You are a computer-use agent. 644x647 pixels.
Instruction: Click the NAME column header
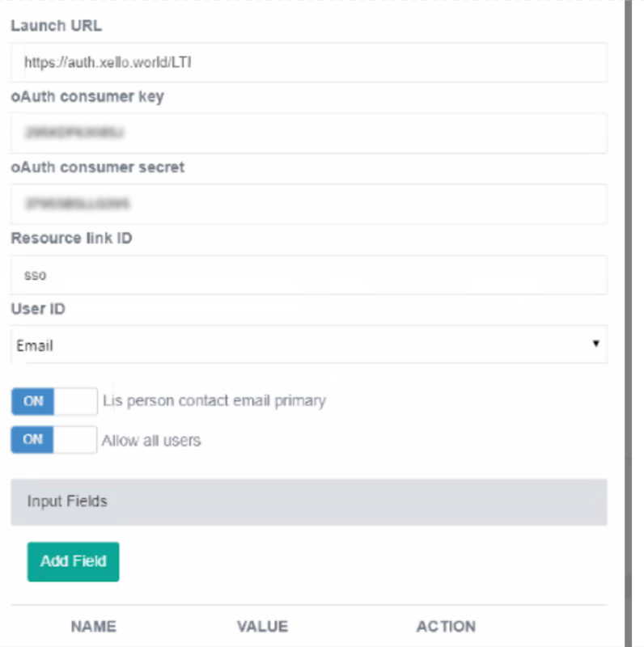coord(93,627)
